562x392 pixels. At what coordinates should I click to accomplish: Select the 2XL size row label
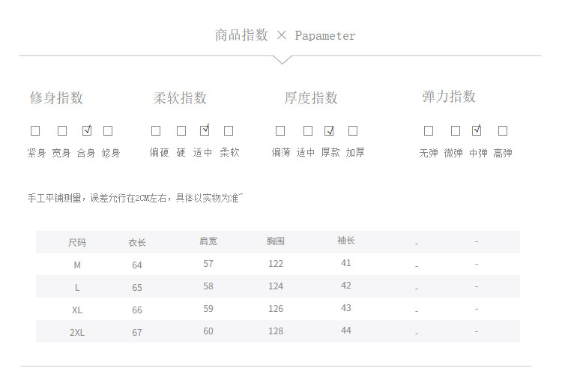tap(77, 332)
